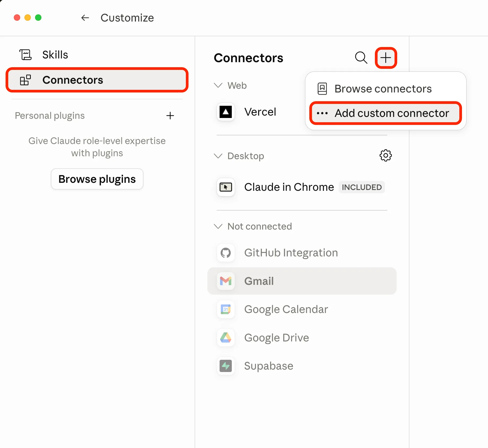Close the window with red button
This screenshot has height=448, width=488.
[x=17, y=18]
